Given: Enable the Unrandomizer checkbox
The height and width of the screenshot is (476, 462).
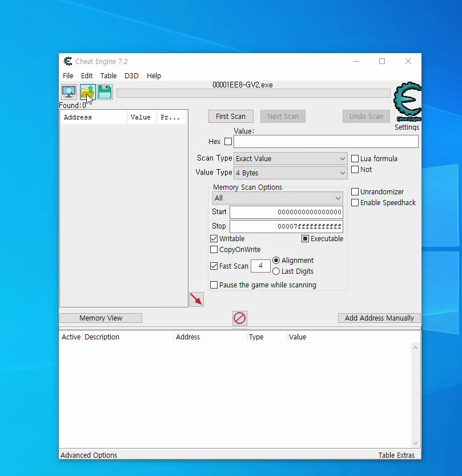Looking at the screenshot, I should point(355,192).
